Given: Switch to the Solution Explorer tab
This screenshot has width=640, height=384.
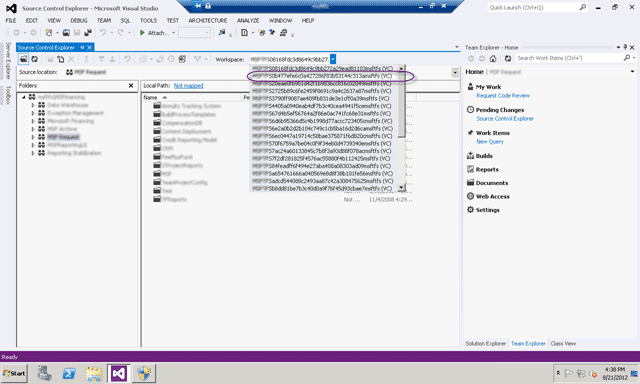Looking at the screenshot, I should 486,344.
